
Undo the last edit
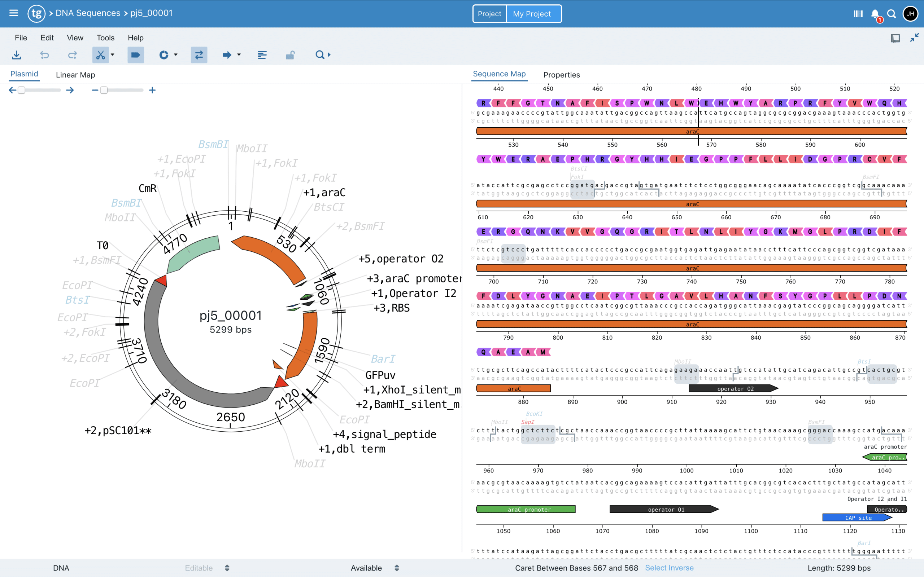click(45, 55)
